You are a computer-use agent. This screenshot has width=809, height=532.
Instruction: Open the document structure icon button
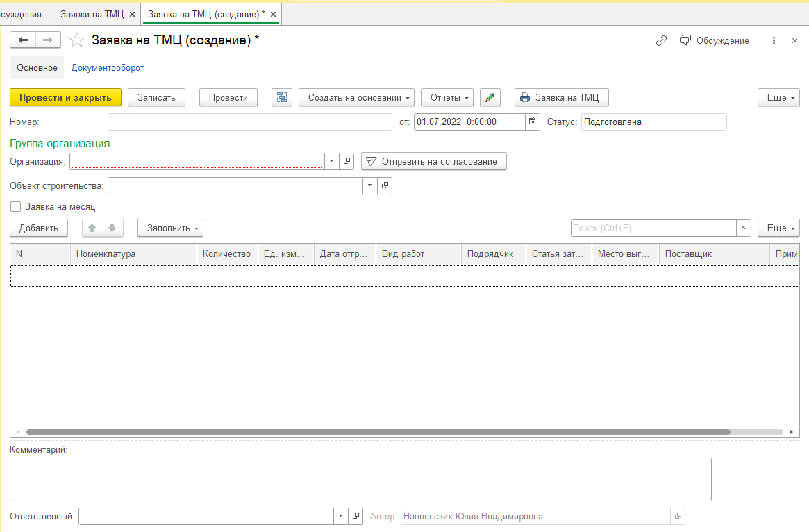tap(282, 98)
